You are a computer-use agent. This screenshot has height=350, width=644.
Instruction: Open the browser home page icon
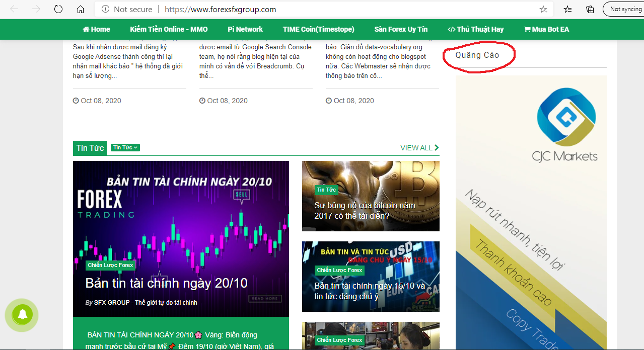pyautogui.click(x=81, y=9)
